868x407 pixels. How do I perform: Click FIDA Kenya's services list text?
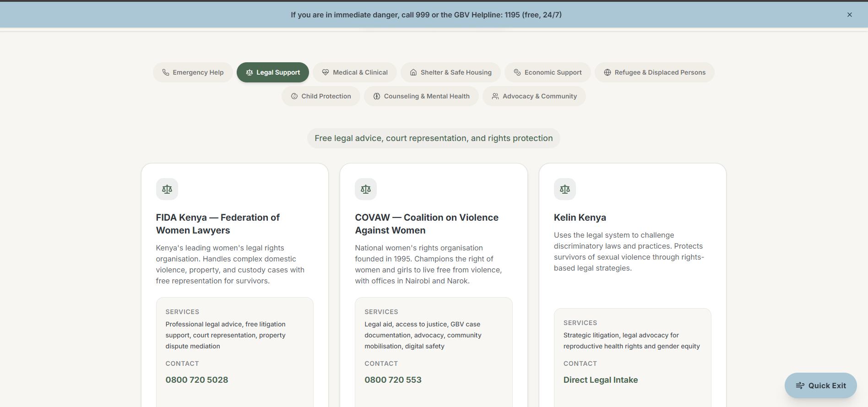point(226,335)
